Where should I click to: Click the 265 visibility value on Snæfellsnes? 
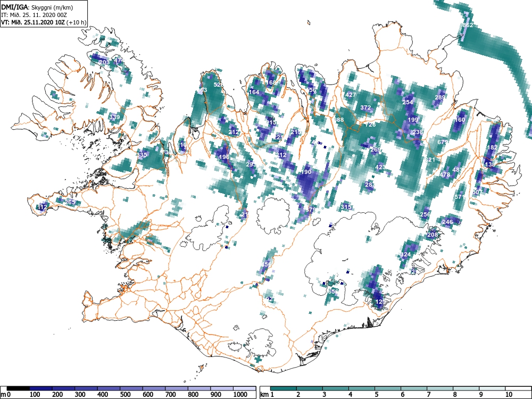(70, 202)
